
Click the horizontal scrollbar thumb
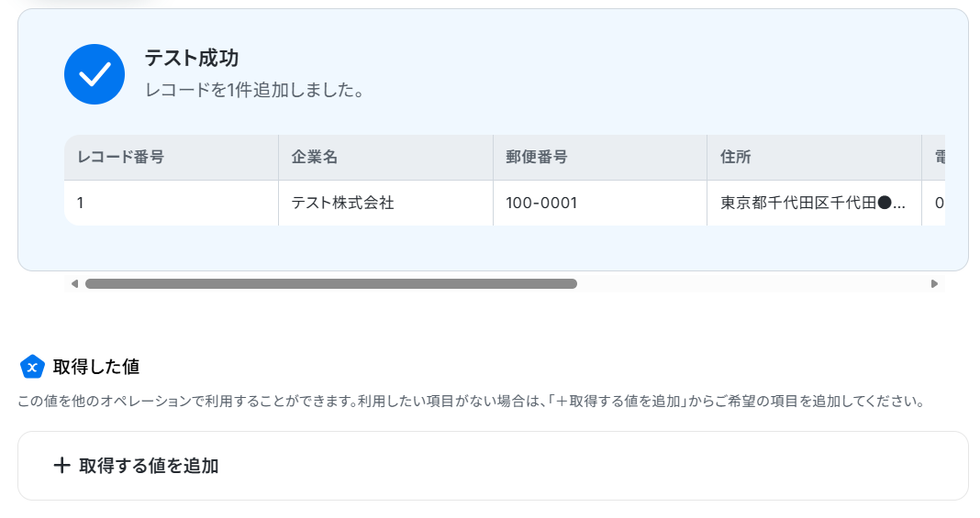pyautogui.click(x=330, y=284)
